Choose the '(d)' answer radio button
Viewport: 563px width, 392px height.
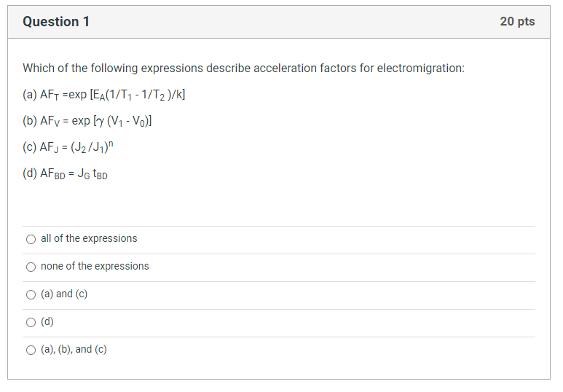pos(31,322)
